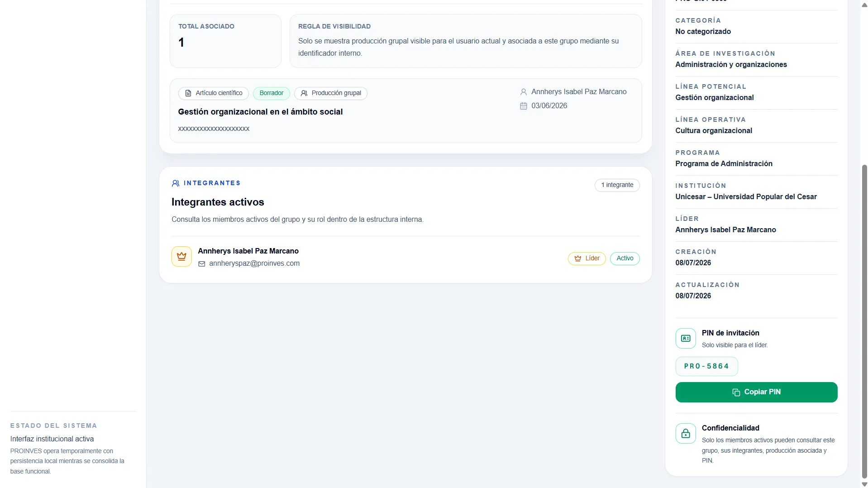Click the Borrador status tag
868x488 pixels.
(272, 93)
